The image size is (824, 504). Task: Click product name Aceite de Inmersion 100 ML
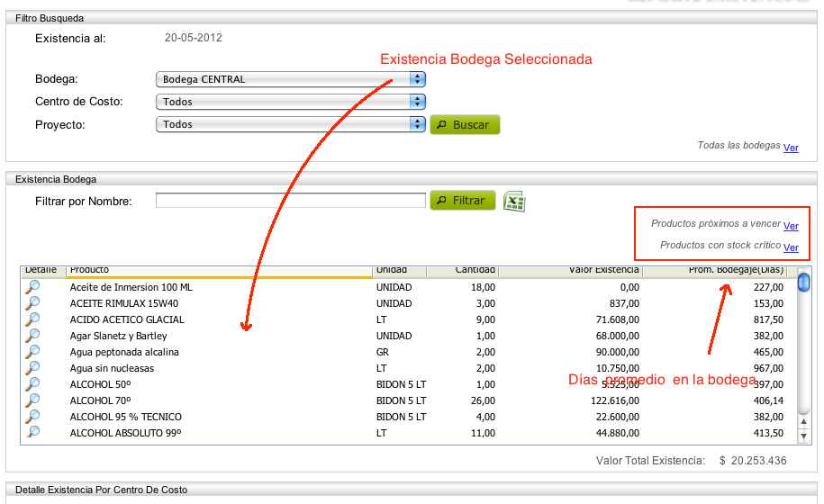tap(131, 287)
